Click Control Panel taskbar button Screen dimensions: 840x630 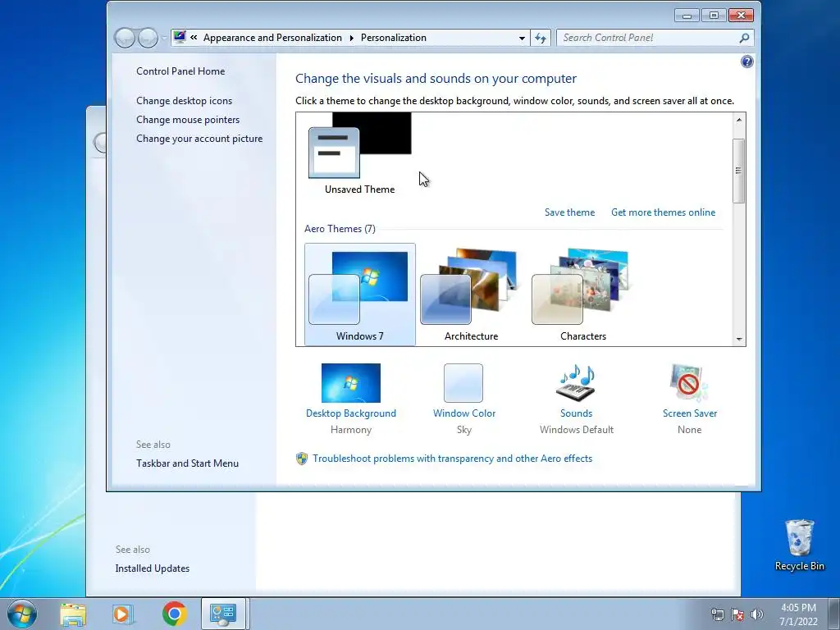click(223, 614)
